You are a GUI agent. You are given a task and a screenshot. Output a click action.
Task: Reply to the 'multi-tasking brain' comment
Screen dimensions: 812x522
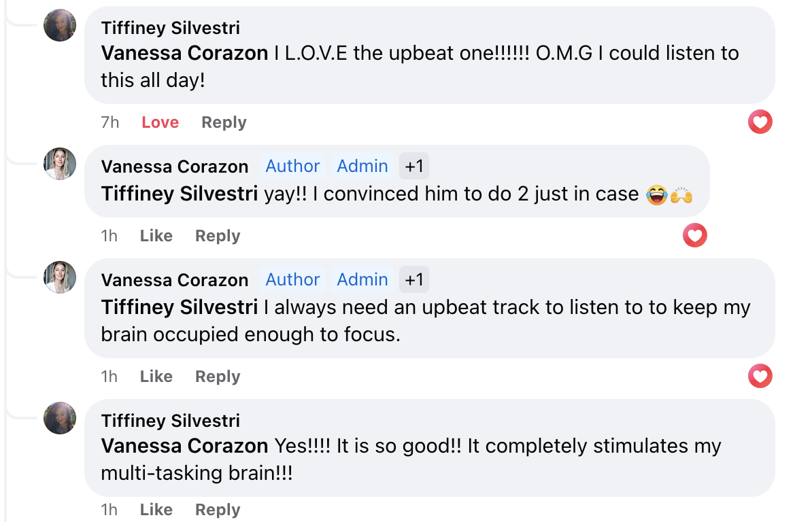click(x=218, y=510)
